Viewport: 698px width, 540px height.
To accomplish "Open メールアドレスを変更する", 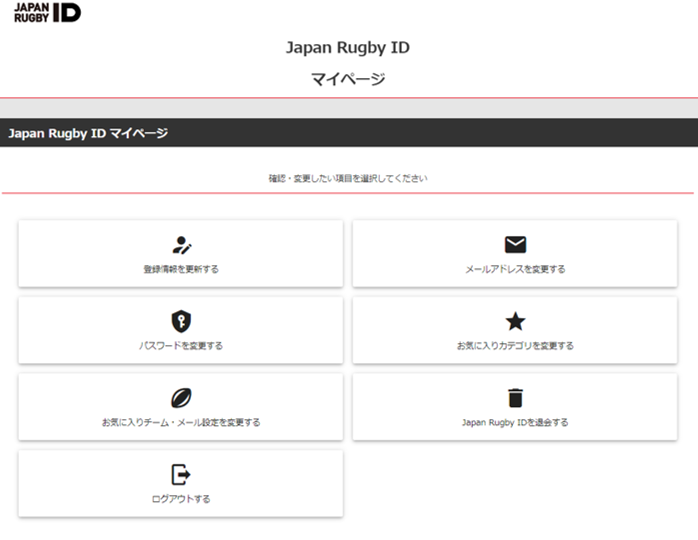I will point(515,253).
